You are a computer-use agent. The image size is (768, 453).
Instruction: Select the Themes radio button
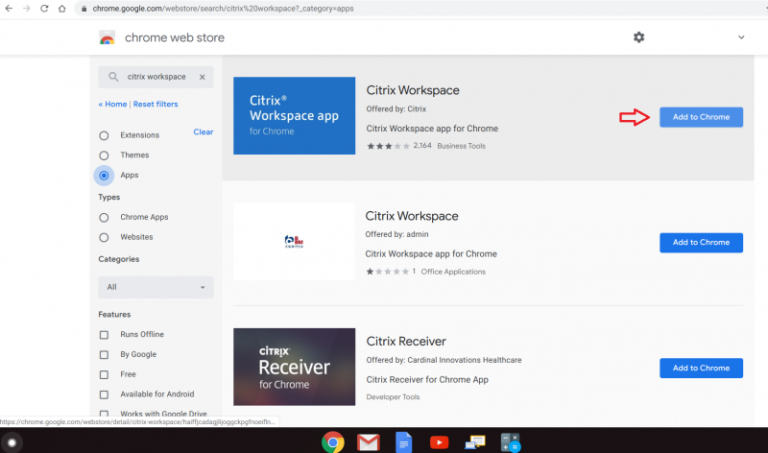pyautogui.click(x=104, y=156)
